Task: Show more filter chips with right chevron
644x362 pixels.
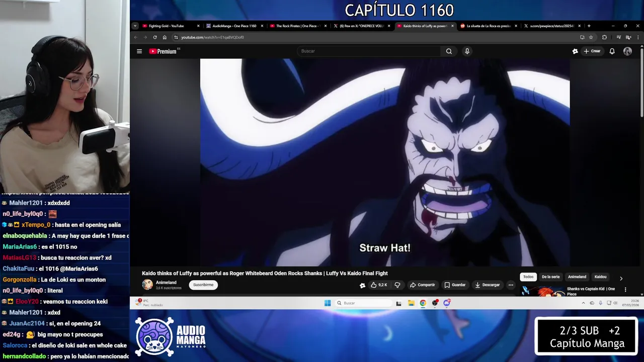Action: tap(621, 278)
